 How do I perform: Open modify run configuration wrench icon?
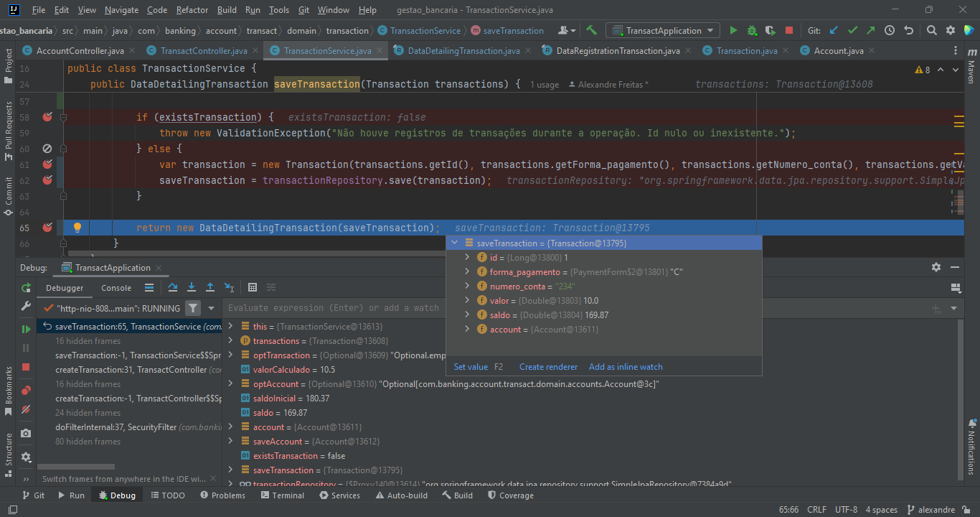[x=26, y=306]
